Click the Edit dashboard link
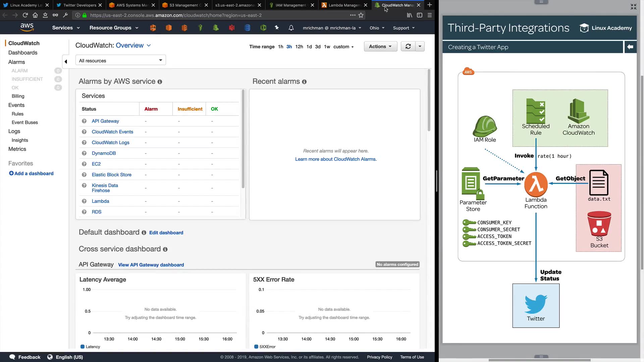Viewport: 644px width, 362px height. click(166, 233)
